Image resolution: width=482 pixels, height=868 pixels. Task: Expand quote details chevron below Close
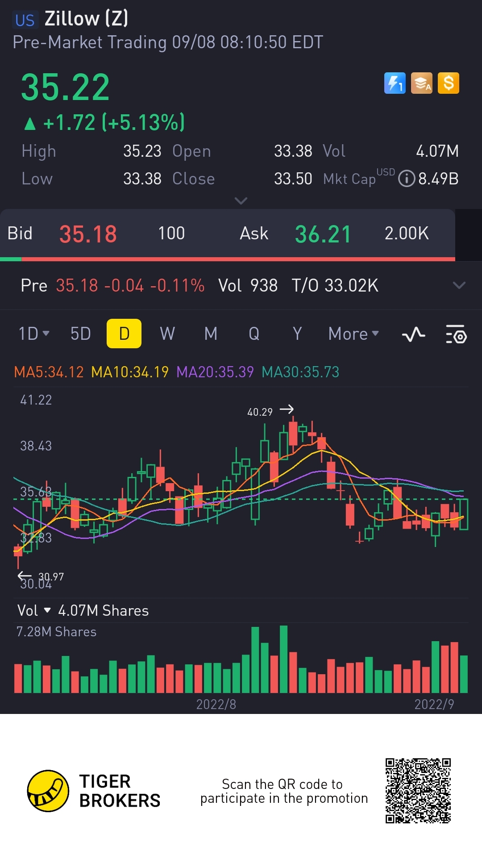pyautogui.click(x=241, y=201)
